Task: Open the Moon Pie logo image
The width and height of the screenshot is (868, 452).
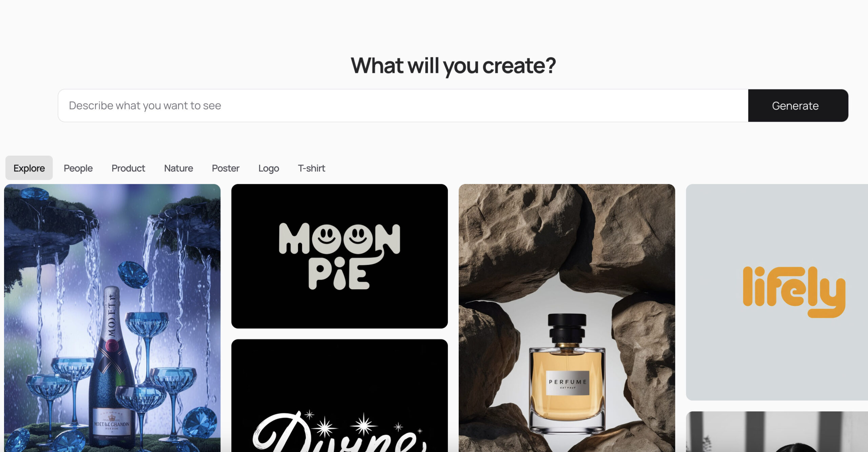Action: tap(339, 256)
